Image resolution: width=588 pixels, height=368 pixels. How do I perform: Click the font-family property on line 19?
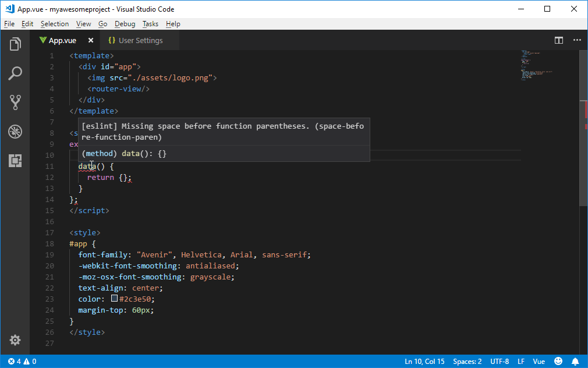click(x=102, y=254)
